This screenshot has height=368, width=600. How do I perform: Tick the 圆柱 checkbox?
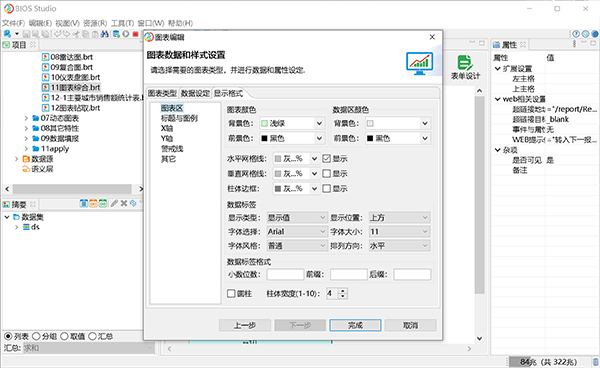[x=231, y=294]
